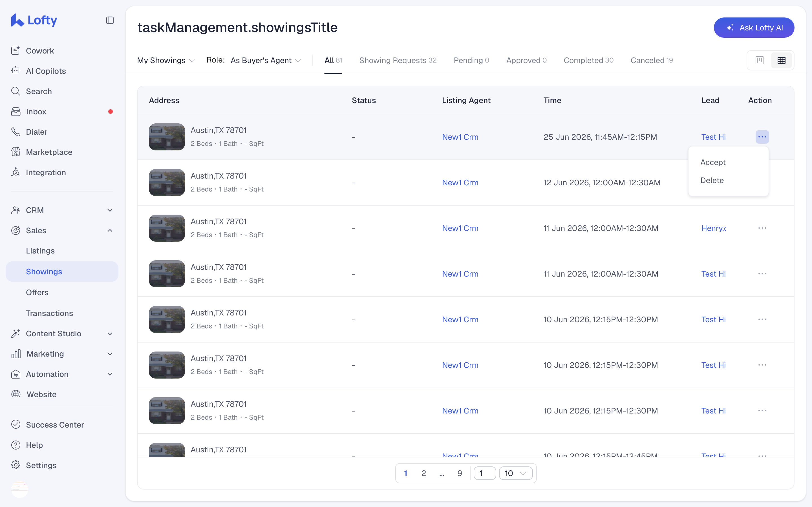Open the Role As Buyer's Agent dropdown
This screenshot has width=812, height=507.
pyautogui.click(x=266, y=60)
